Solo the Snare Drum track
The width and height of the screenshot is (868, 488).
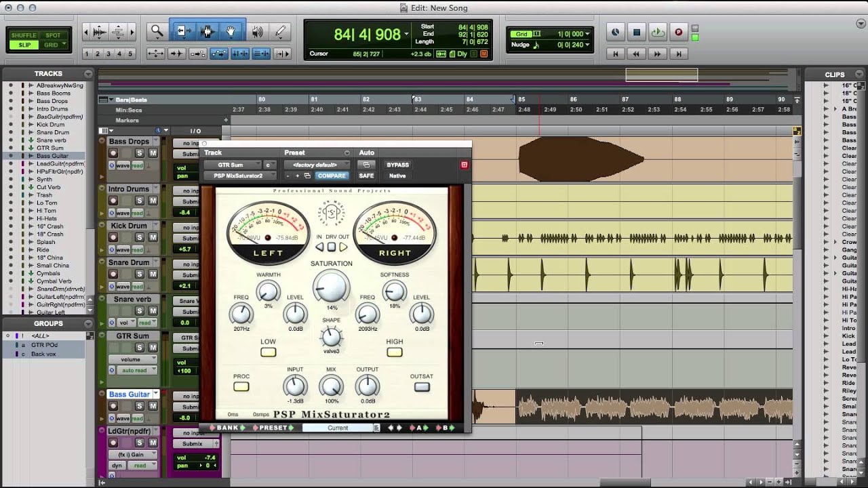pyautogui.click(x=139, y=274)
